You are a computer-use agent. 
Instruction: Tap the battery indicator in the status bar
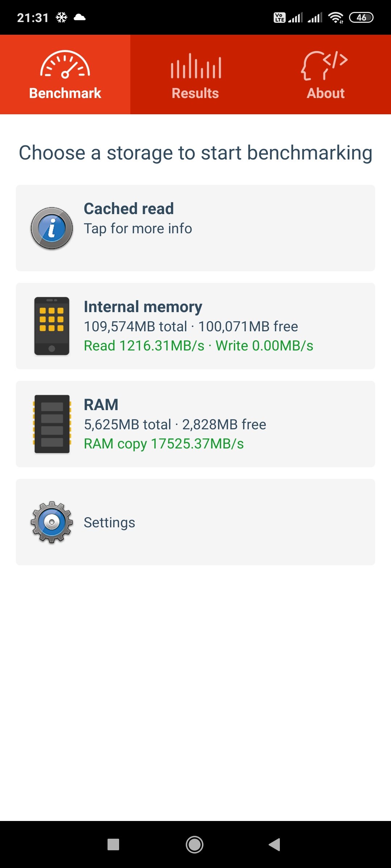(361, 17)
